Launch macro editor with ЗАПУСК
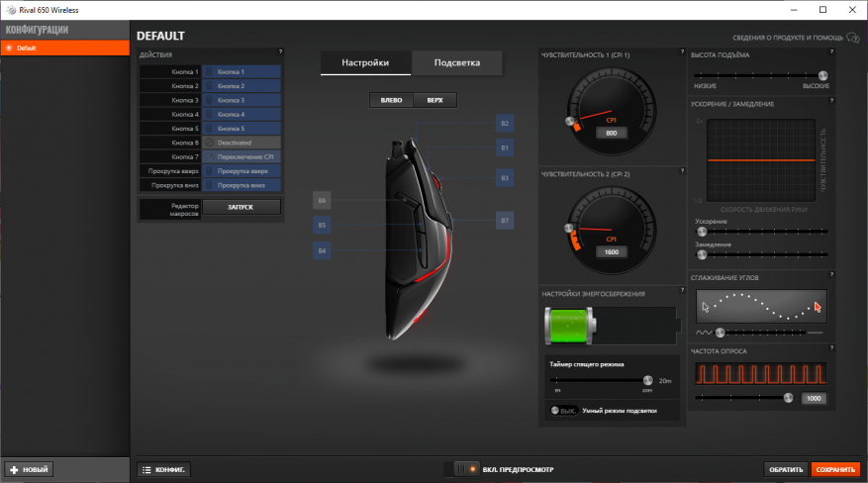 (x=241, y=207)
